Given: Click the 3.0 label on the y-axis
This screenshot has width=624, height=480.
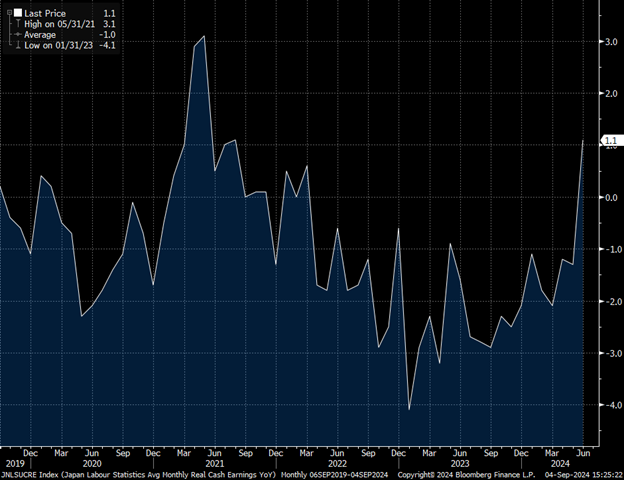Looking at the screenshot, I should click(607, 42).
